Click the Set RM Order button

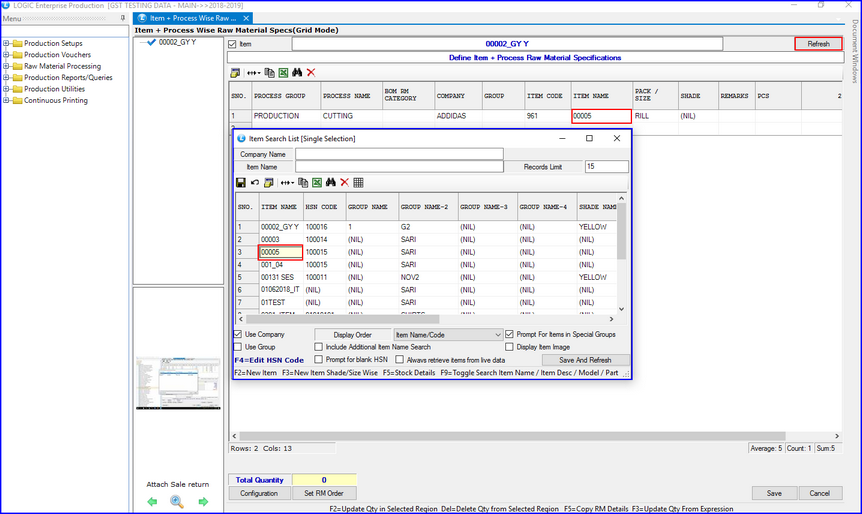click(x=323, y=493)
